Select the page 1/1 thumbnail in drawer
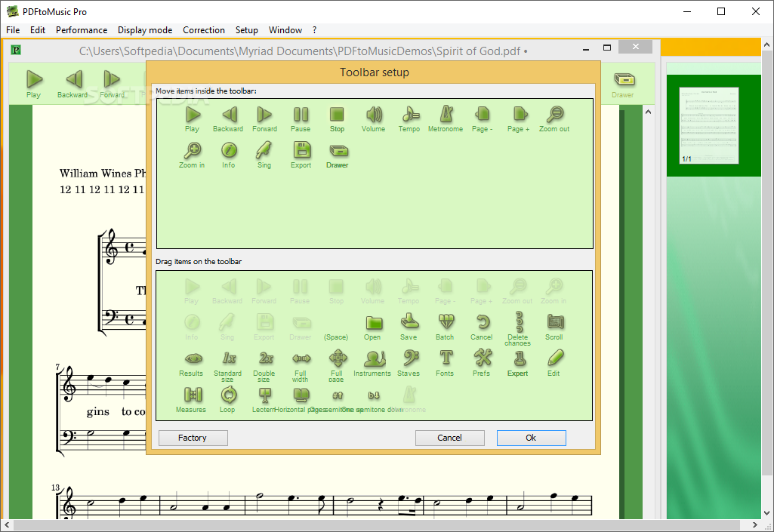 [x=709, y=125]
